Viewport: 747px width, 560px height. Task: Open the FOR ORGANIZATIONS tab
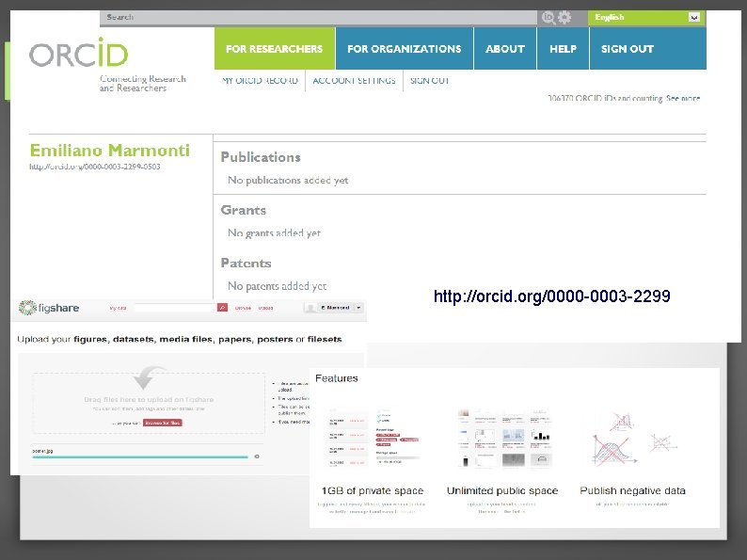click(404, 49)
